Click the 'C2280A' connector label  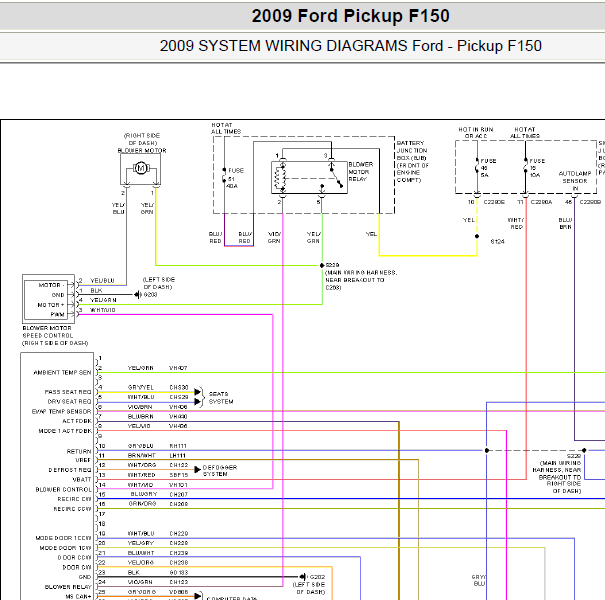coord(541,202)
